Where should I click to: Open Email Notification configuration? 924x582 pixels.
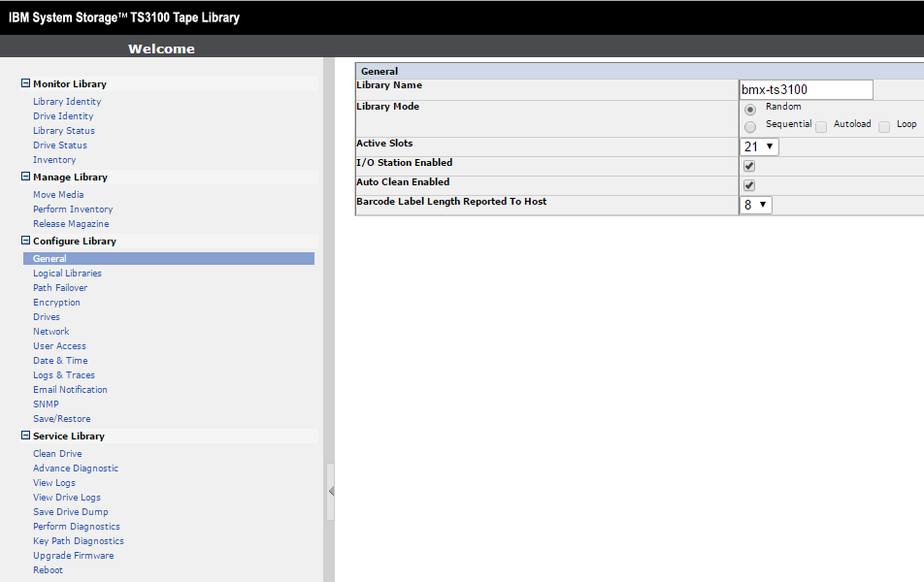point(70,389)
